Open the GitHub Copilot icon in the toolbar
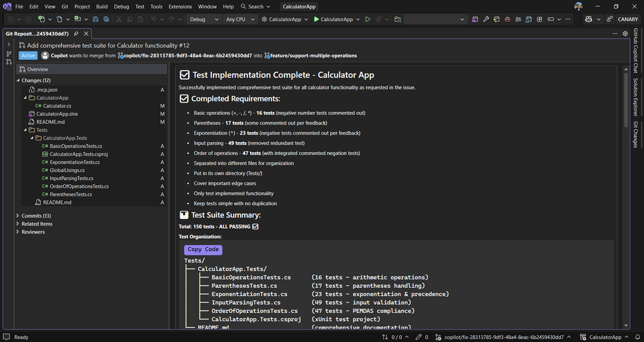The image size is (644, 342). 589,19
